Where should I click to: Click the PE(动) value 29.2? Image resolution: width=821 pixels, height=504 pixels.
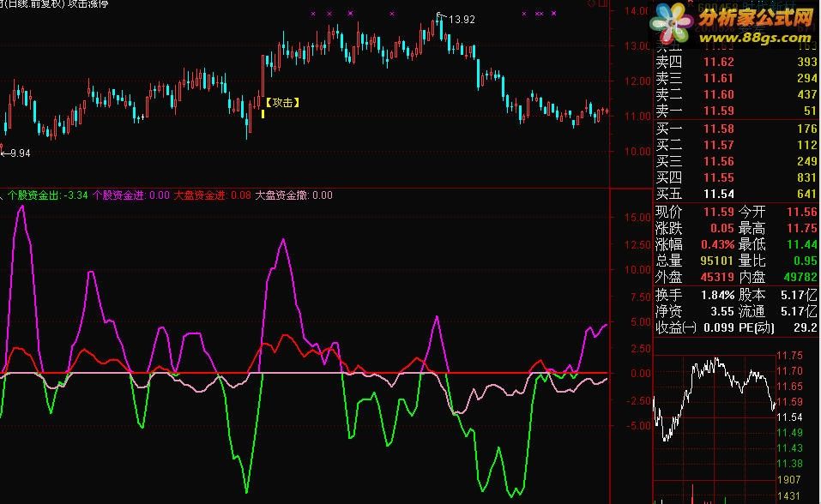(x=806, y=327)
